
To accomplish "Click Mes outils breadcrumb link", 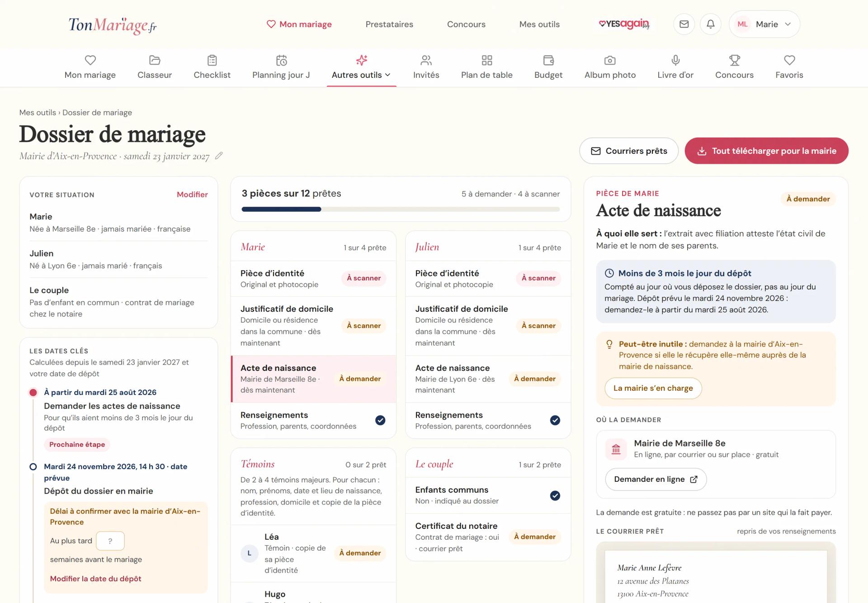I will [38, 112].
